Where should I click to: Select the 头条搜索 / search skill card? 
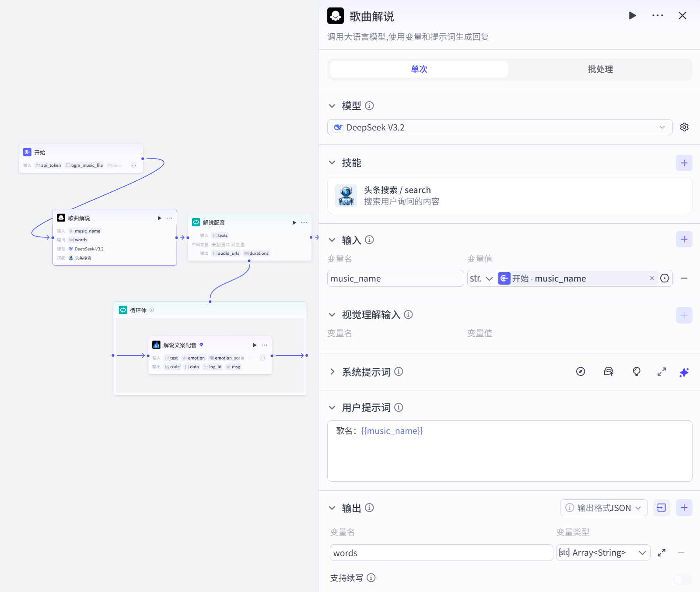tap(510, 195)
